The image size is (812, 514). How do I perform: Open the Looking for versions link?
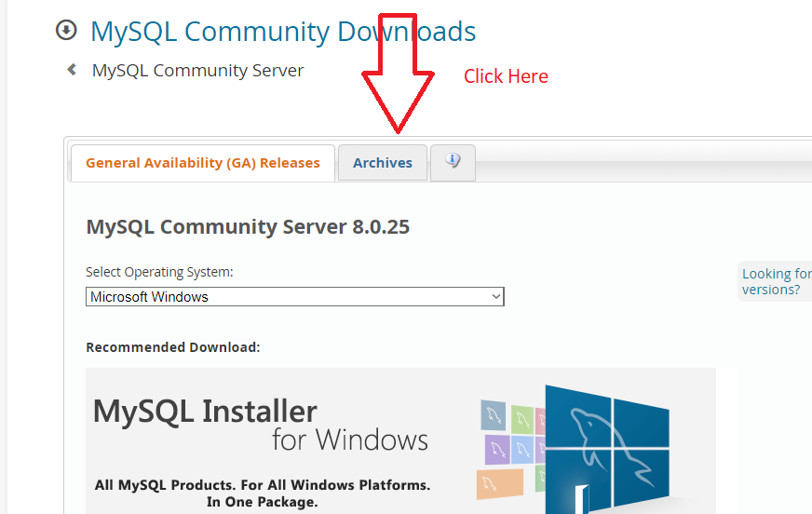point(777,281)
